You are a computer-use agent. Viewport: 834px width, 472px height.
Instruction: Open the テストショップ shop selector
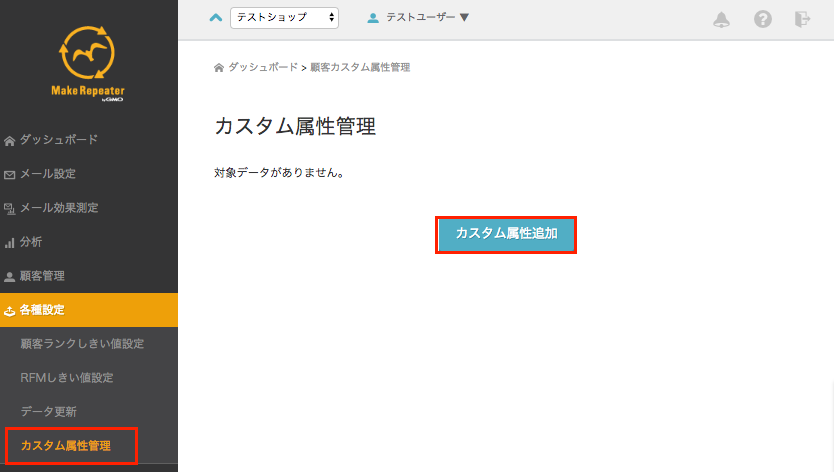(284, 18)
